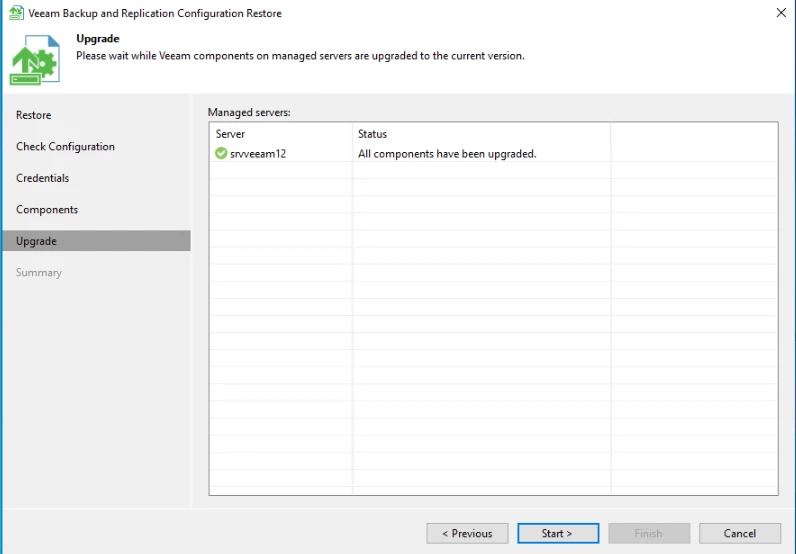Select the Credentials step in sidebar
Screen dimensions: 796x554
(x=43, y=178)
